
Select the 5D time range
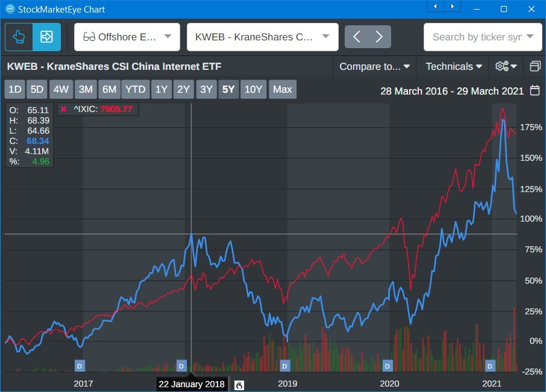pos(37,89)
